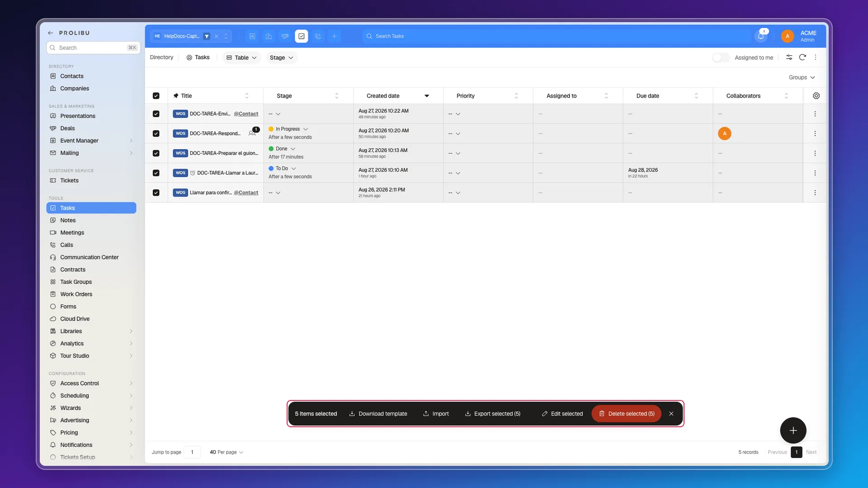Open the 40 Per page dropdown
This screenshot has height=488, width=868.
[226, 452]
